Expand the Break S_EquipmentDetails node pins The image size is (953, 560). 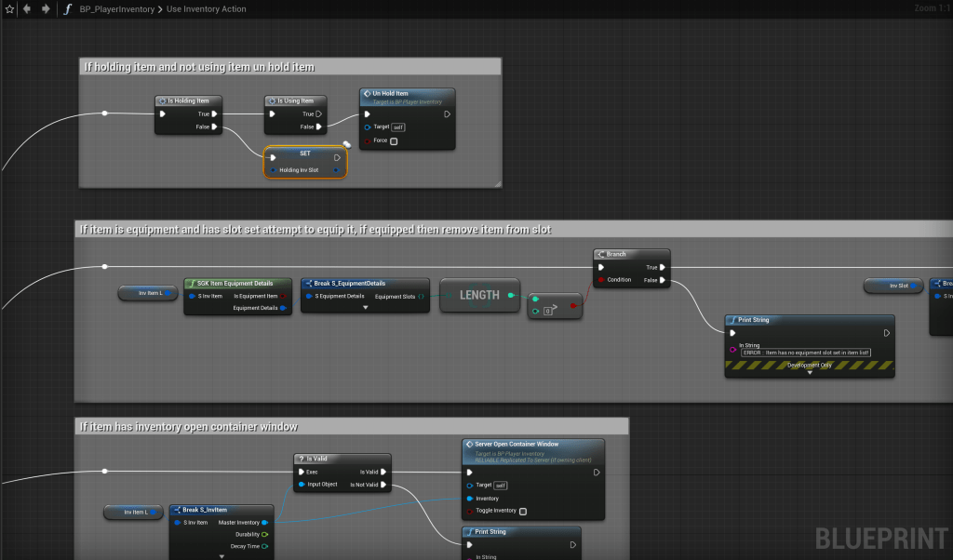(x=365, y=307)
